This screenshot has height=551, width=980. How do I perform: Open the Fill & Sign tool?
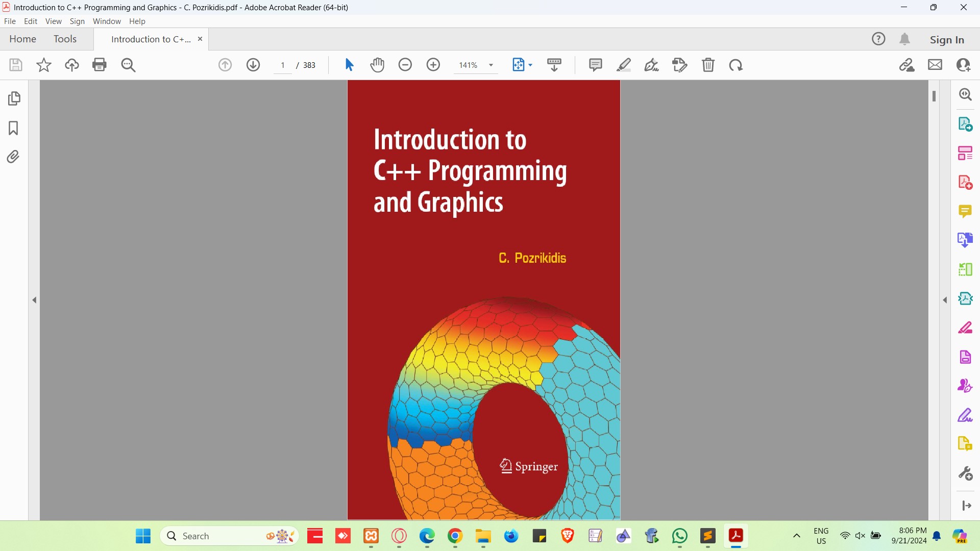click(652, 65)
